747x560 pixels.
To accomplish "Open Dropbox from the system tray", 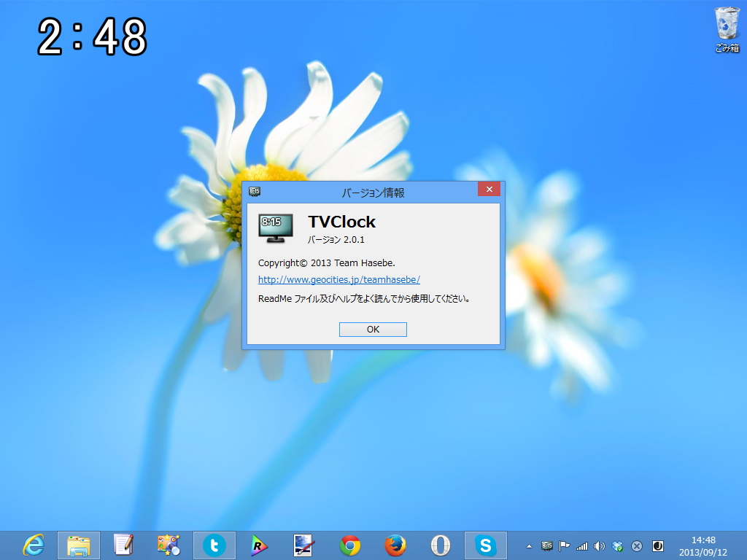I will click(616, 545).
